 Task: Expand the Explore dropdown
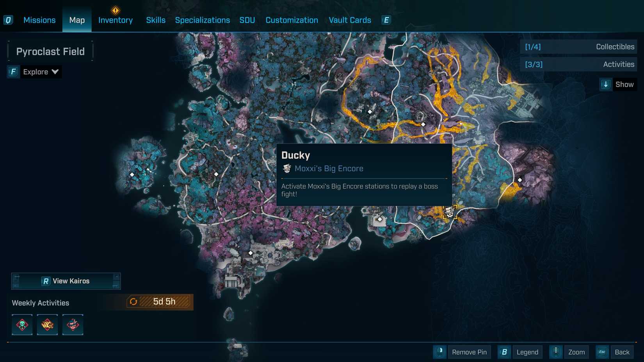[41, 72]
